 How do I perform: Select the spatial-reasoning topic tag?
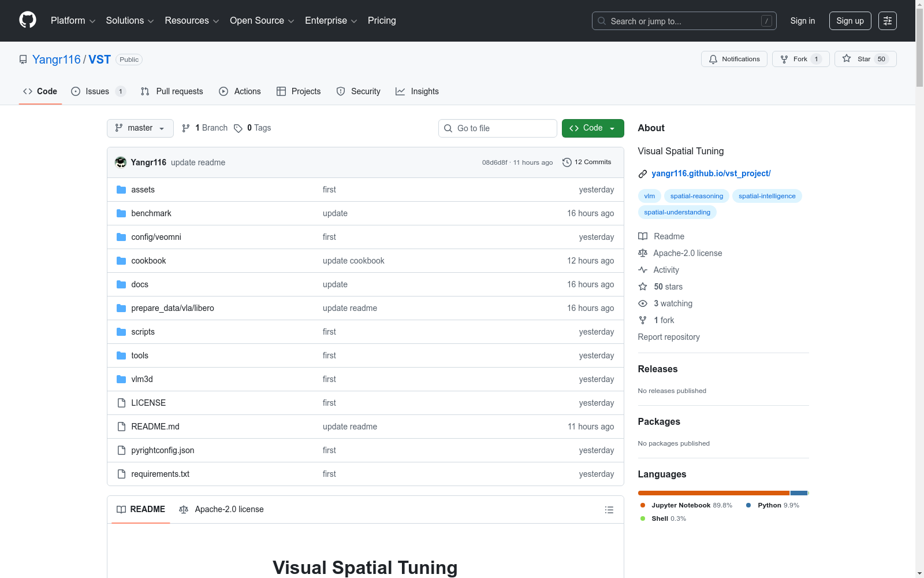point(696,196)
